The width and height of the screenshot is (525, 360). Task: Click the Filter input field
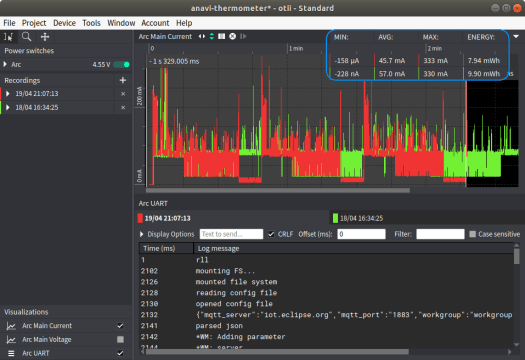(x=440, y=234)
